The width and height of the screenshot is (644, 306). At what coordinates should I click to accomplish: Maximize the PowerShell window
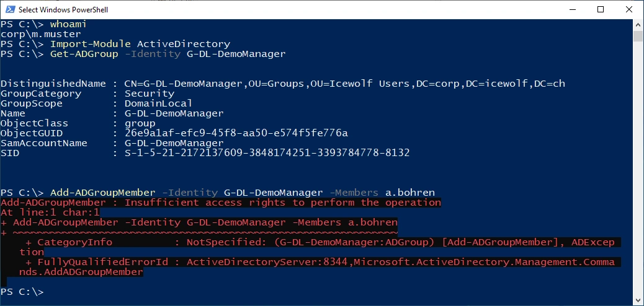point(601,9)
